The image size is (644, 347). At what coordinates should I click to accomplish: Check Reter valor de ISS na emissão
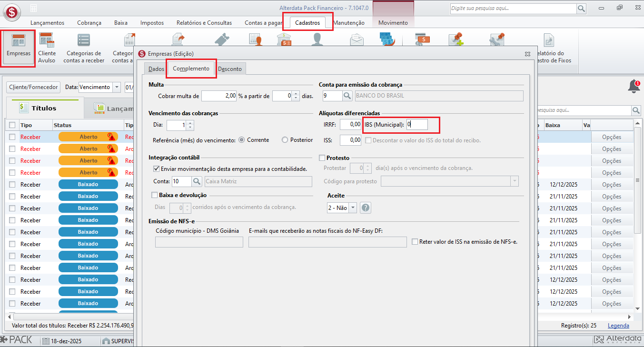tap(415, 242)
